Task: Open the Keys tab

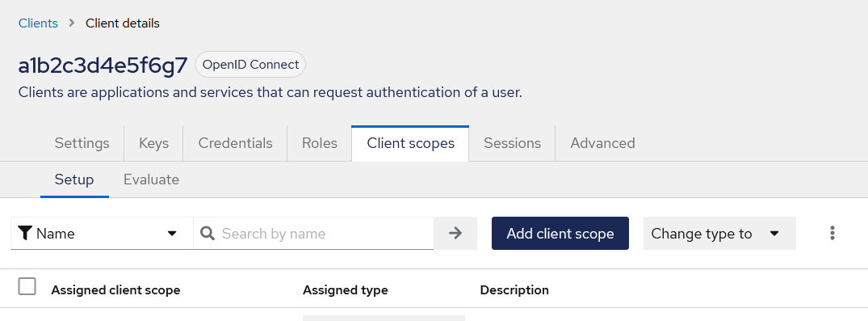Action: tap(153, 143)
